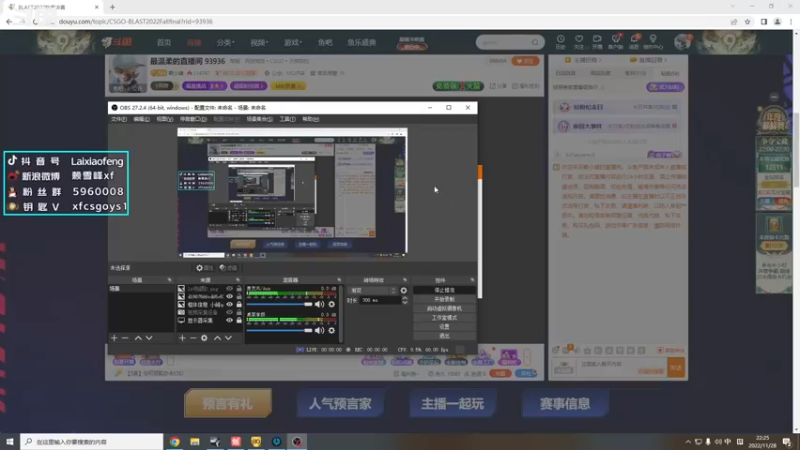Click Douyu logo in header

(117, 42)
